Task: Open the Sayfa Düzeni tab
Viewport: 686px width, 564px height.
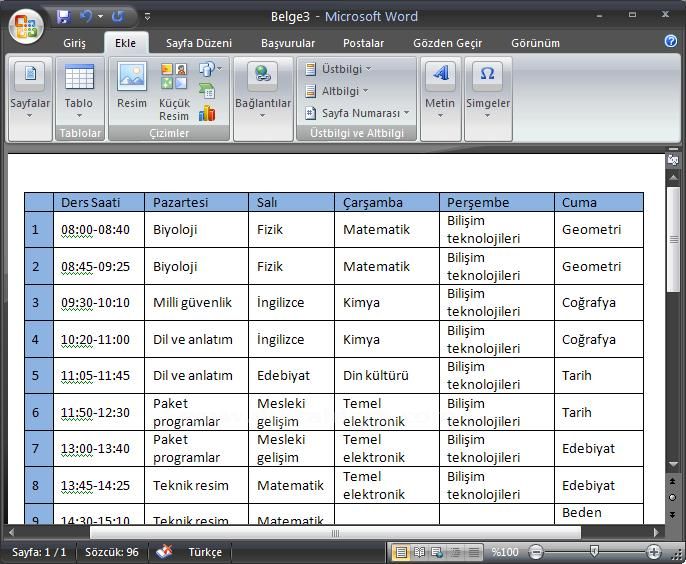Action: pos(199,43)
